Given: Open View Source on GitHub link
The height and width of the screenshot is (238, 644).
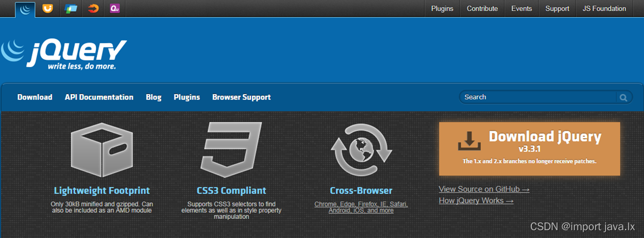Looking at the screenshot, I should pyautogui.click(x=484, y=189).
